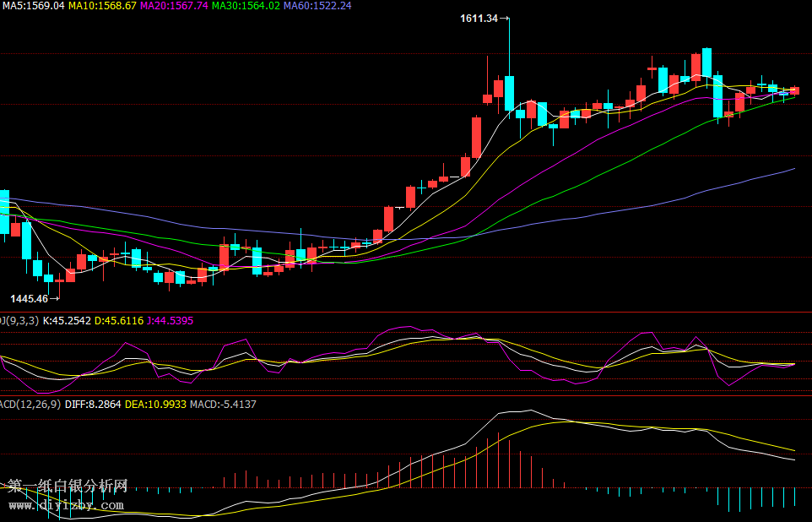Image resolution: width=812 pixels, height=522 pixels.
Task: Open the MACD(12,26,9) indicator parameters
Action: [x=30, y=405]
